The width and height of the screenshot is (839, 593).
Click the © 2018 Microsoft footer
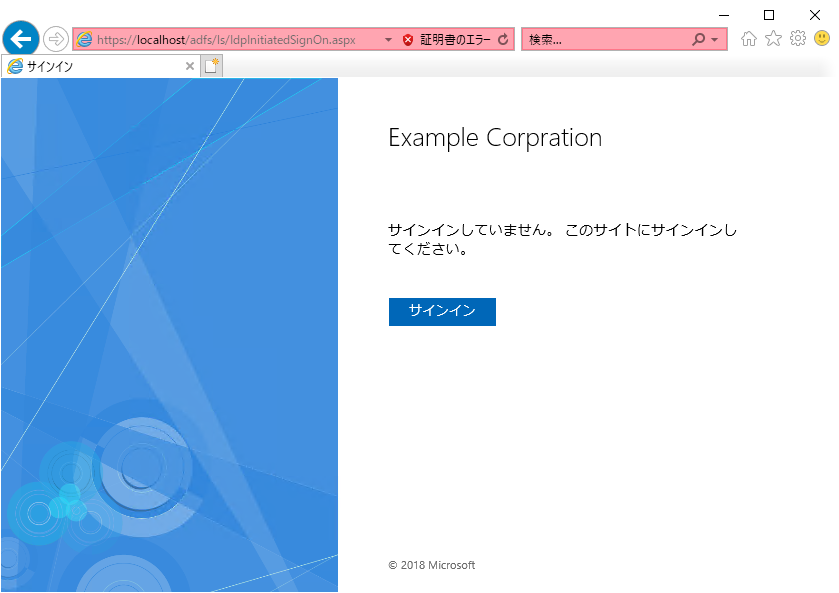(432, 565)
